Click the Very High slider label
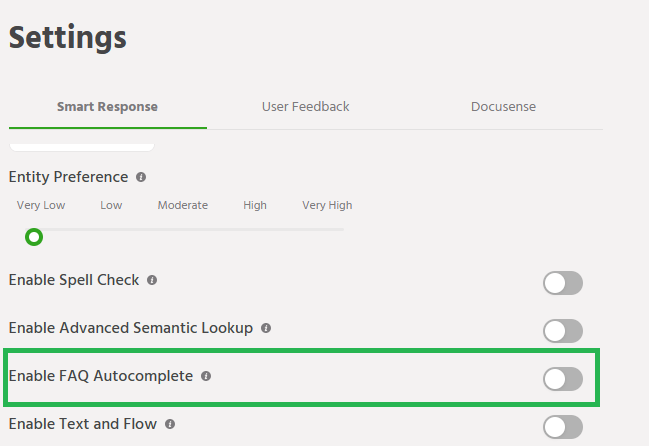The height and width of the screenshot is (446, 649). click(327, 205)
